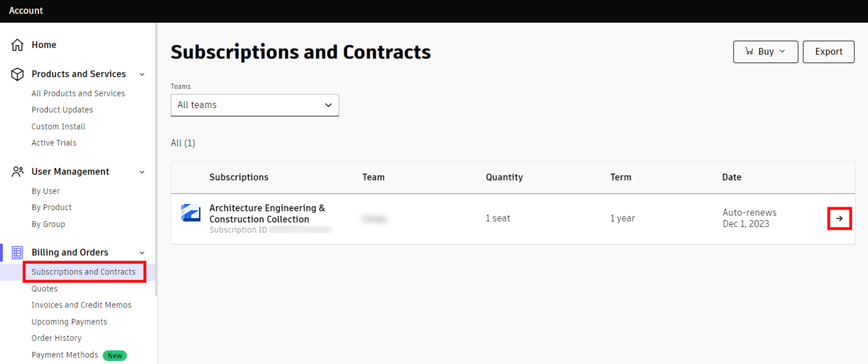Collapse the Billing and Orders section
Viewport: 868px width, 364px height.
[142, 253]
